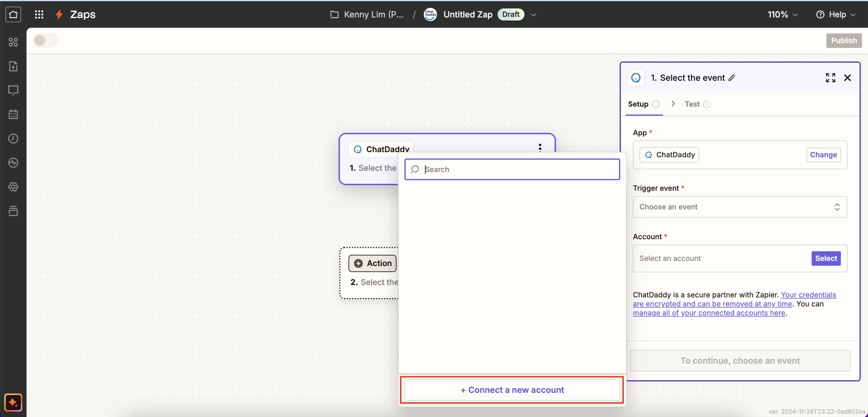This screenshot has height=417, width=868.
Task: Expand the Untitled Zap draft chevron
Action: [x=533, y=14]
